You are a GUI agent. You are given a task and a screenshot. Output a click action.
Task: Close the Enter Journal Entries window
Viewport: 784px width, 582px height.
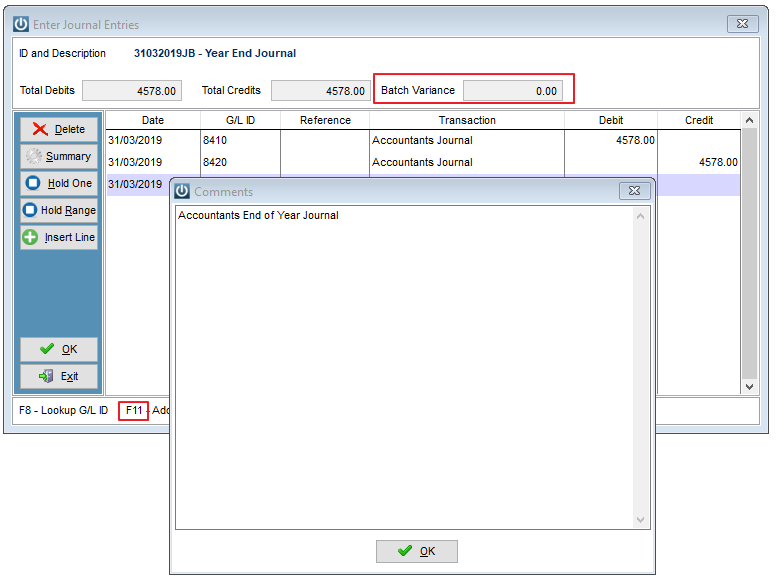point(742,24)
